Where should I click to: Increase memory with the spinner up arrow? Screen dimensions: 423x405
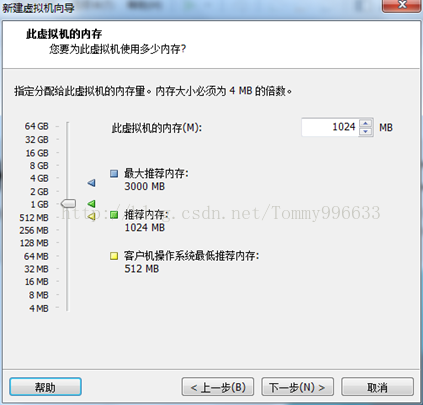tap(366, 123)
